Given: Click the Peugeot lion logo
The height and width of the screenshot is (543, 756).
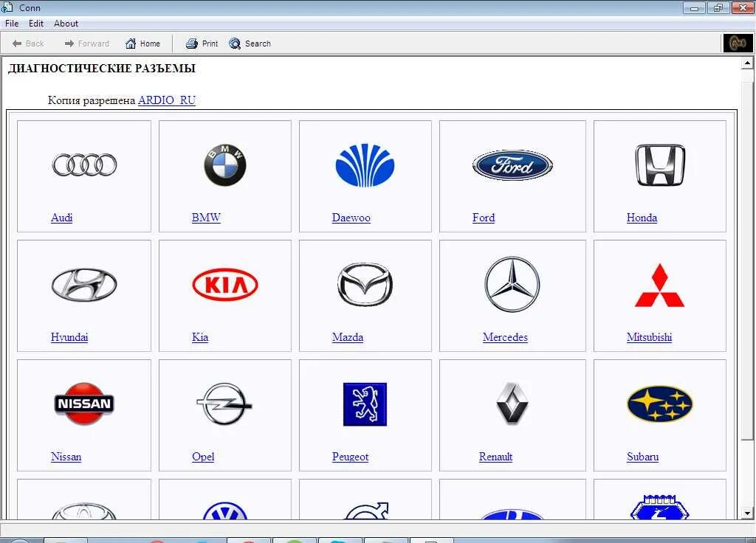Looking at the screenshot, I should pyautogui.click(x=365, y=404).
